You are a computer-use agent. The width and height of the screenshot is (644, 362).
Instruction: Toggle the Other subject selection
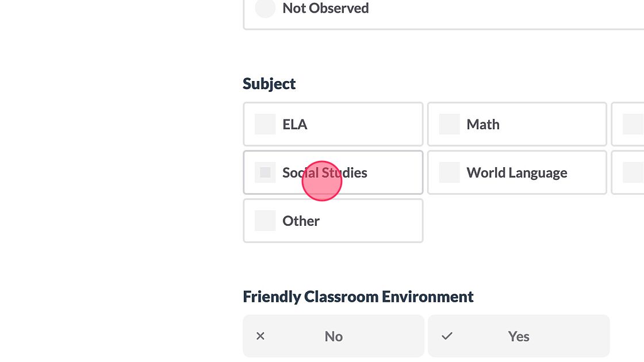333,221
